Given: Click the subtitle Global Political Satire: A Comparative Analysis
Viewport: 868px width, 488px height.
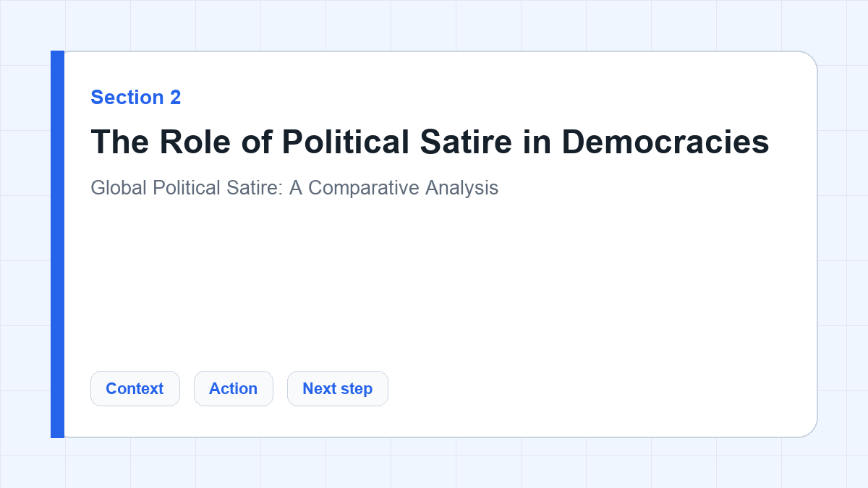Looking at the screenshot, I should (294, 188).
